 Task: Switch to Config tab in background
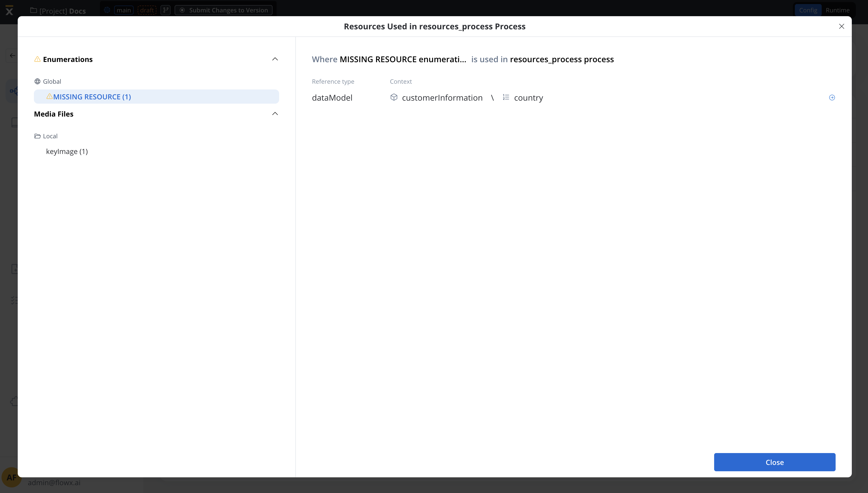point(808,10)
